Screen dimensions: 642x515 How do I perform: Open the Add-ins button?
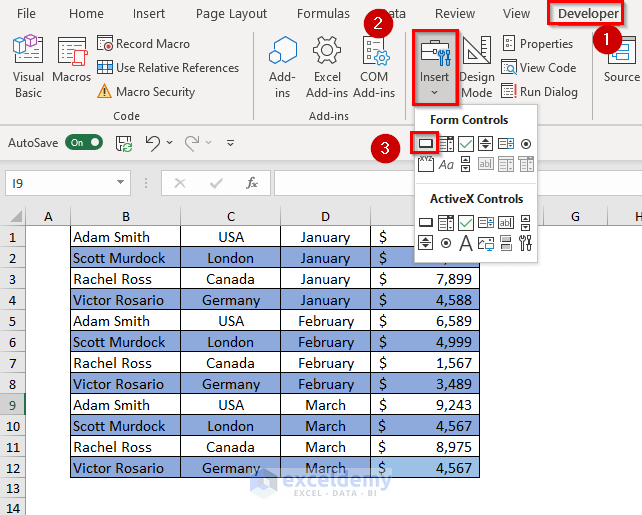pos(283,66)
